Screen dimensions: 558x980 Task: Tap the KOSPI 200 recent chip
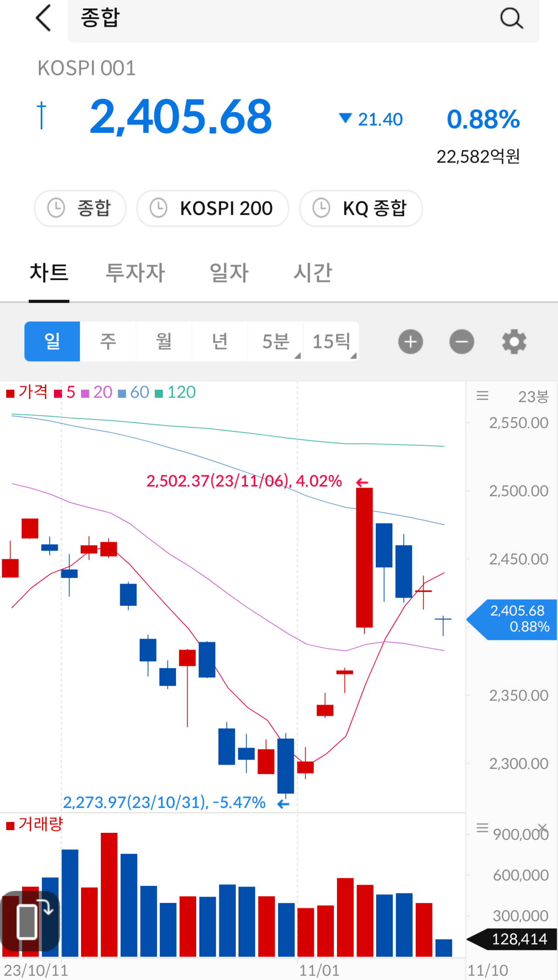(x=213, y=208)
